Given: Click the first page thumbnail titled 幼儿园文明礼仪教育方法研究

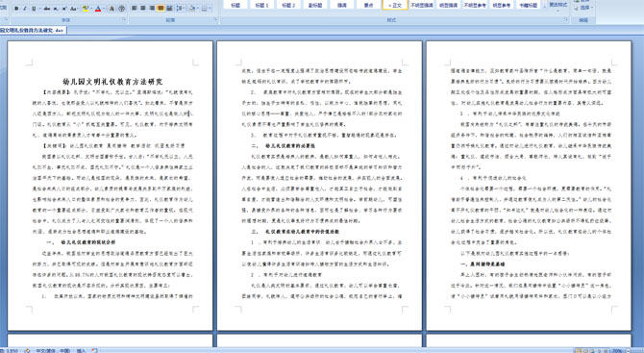Looking at the screenshot, I should click(x=111, y=186).
